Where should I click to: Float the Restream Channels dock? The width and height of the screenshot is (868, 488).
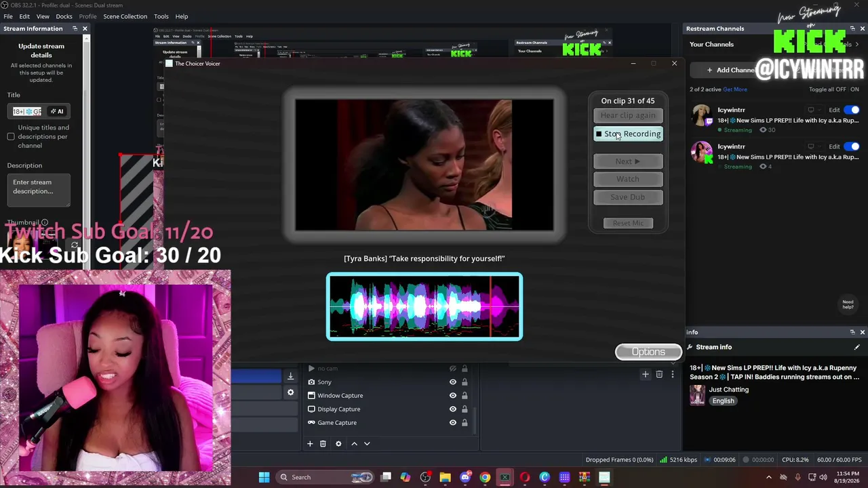[x=852, y=28]
